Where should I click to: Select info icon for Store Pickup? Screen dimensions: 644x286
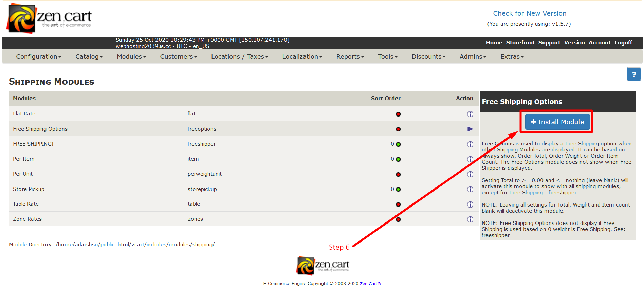tap(470, 189)
